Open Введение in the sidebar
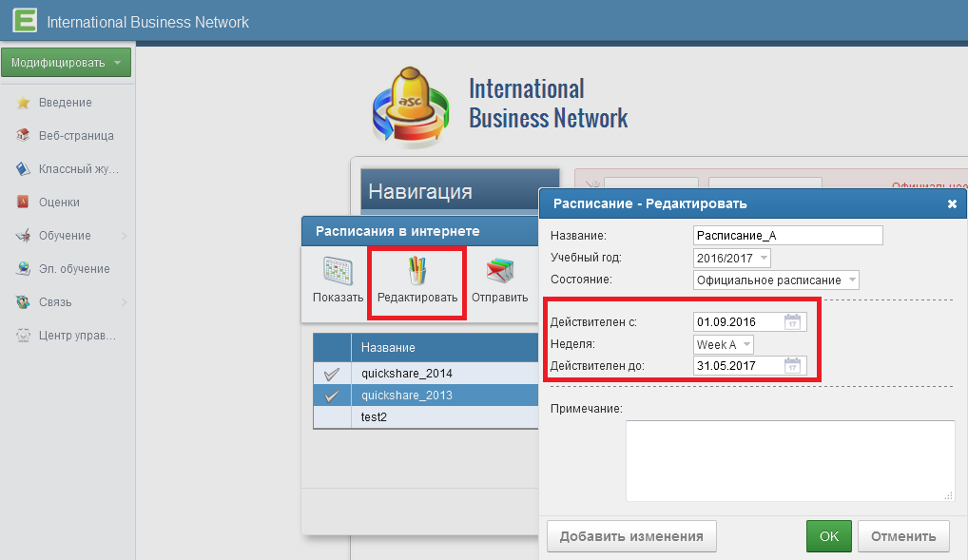Image resolution: width=968 pixels, height=560 pixels. 68,103
